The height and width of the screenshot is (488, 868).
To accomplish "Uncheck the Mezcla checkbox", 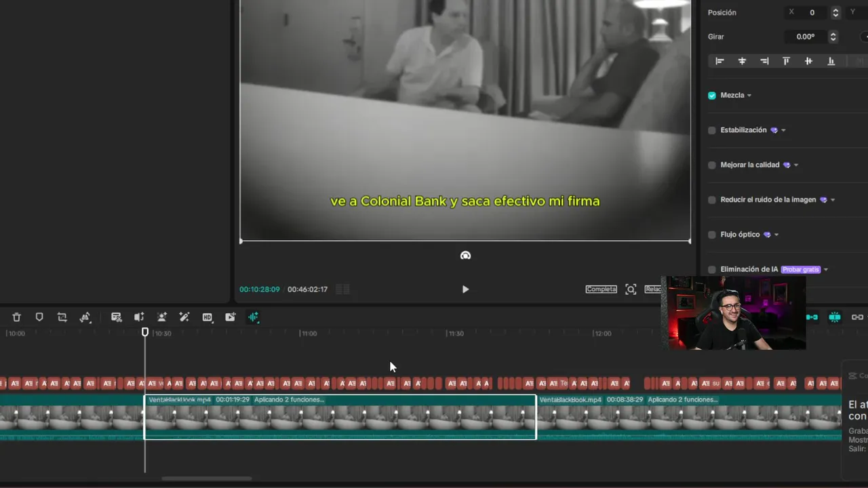I will [712, 96].
